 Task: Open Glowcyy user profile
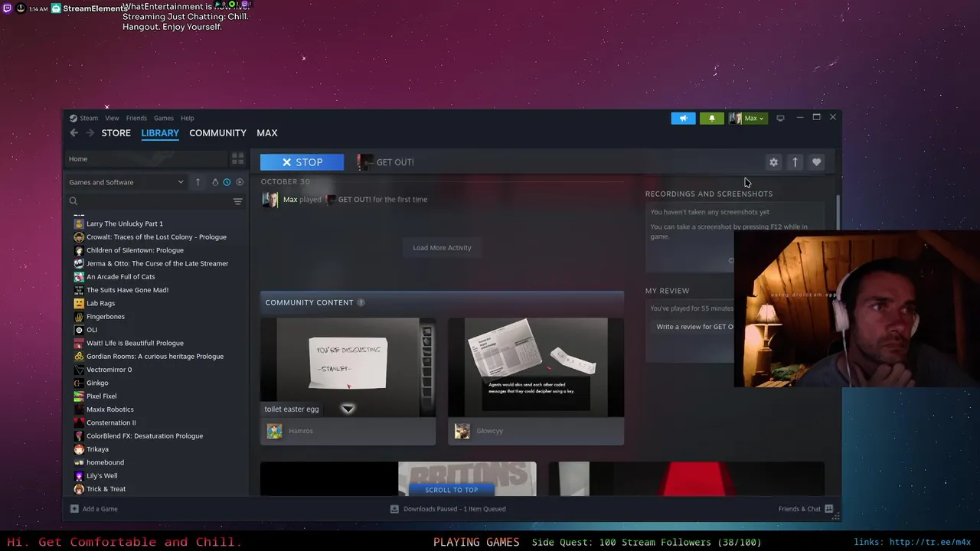[489, 431]
